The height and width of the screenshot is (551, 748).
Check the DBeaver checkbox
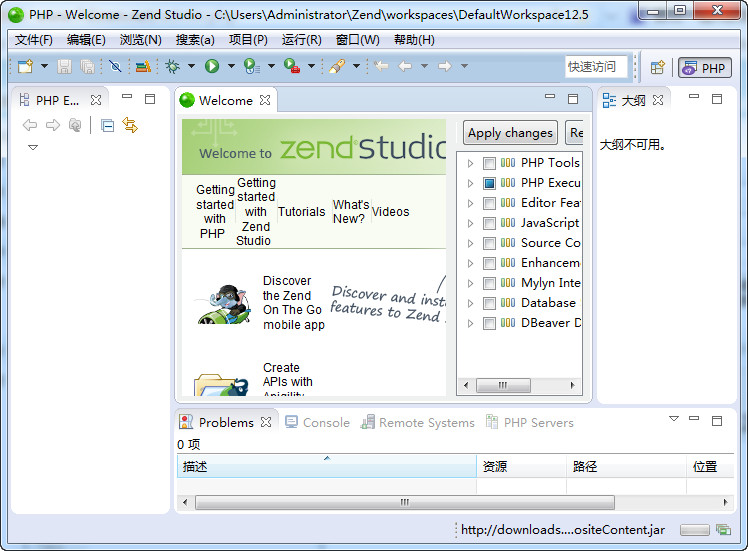pyautogui.click(x=489, y=324)
